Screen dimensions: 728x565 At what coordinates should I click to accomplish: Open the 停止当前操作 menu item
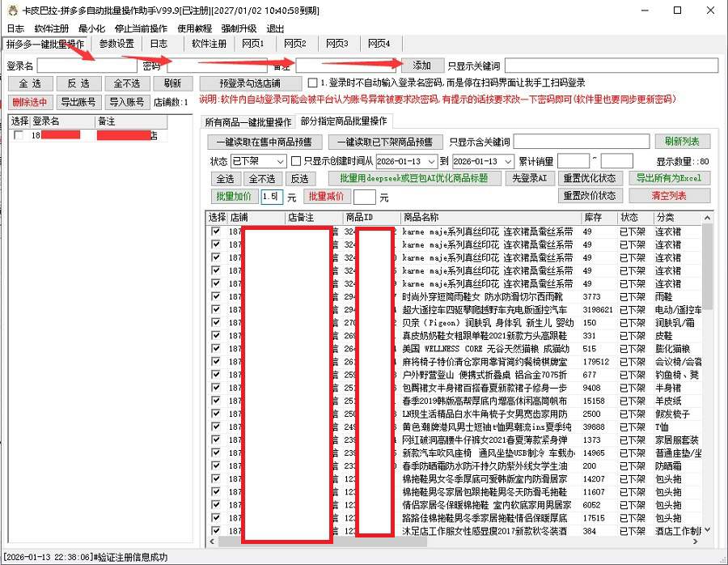[142, 28]
